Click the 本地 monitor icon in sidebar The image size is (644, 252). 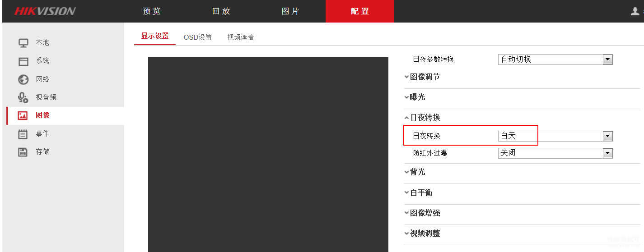point(23,43)
